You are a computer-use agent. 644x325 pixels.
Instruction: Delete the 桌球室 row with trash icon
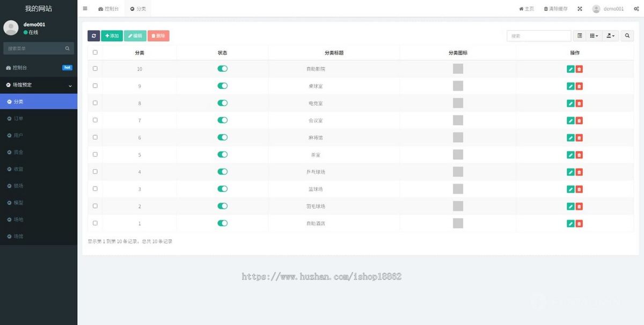(x=579, y=86)
